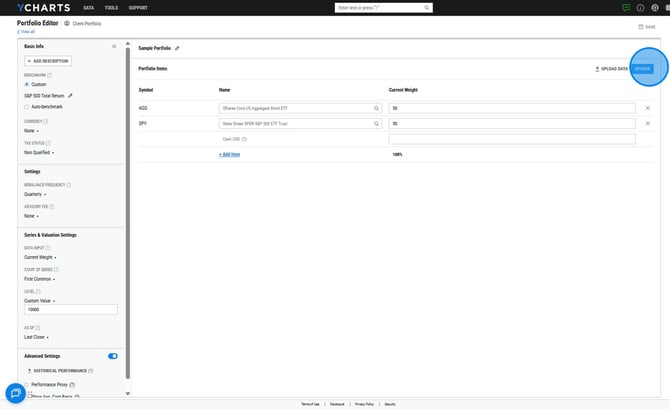Image resolution: width=670 pixels, height=409 pixels.
Task: Click sidebar scroll-down arrow
Action: pos(128,394)
